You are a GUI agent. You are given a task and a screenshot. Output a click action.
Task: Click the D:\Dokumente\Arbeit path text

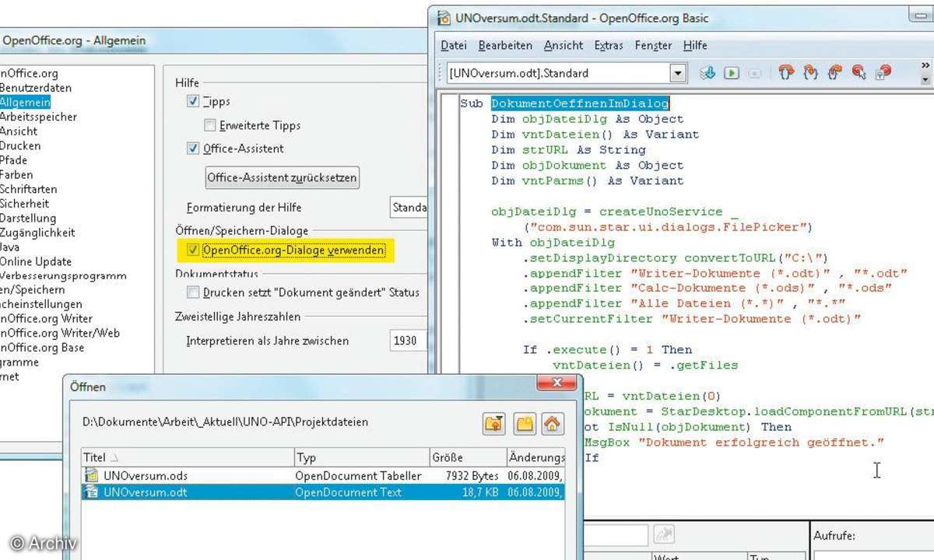[225, 422]
